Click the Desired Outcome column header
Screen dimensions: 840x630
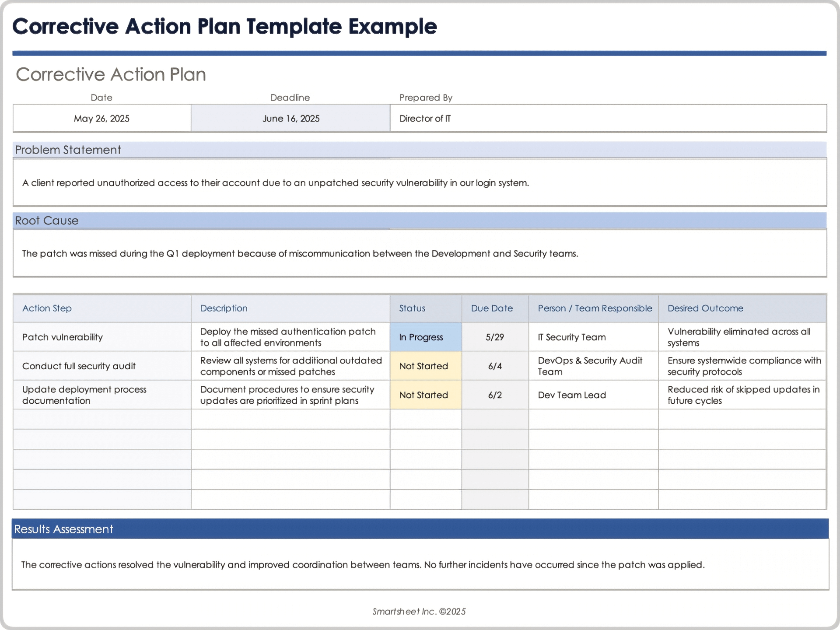pyautogui.click(x=705, y=308)
